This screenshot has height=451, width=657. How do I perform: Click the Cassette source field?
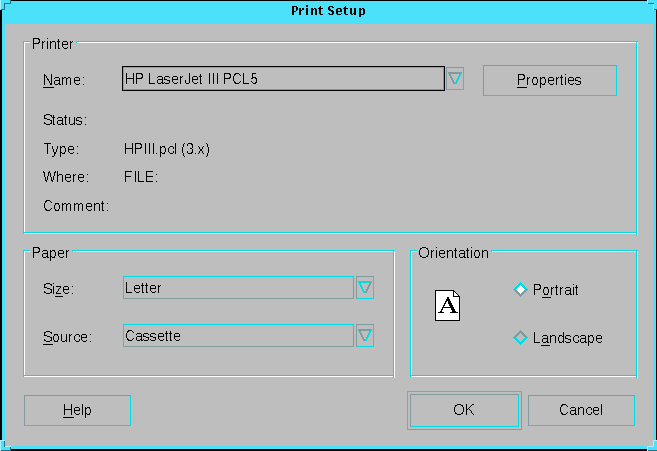[x=238, y=336]
